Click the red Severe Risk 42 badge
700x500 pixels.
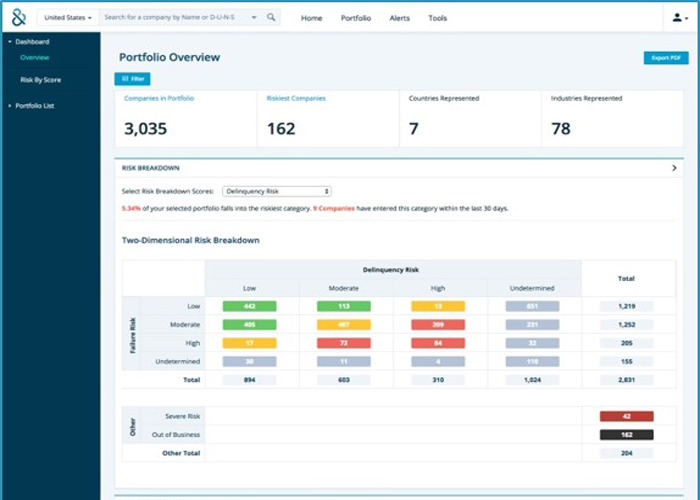[626, 415]
